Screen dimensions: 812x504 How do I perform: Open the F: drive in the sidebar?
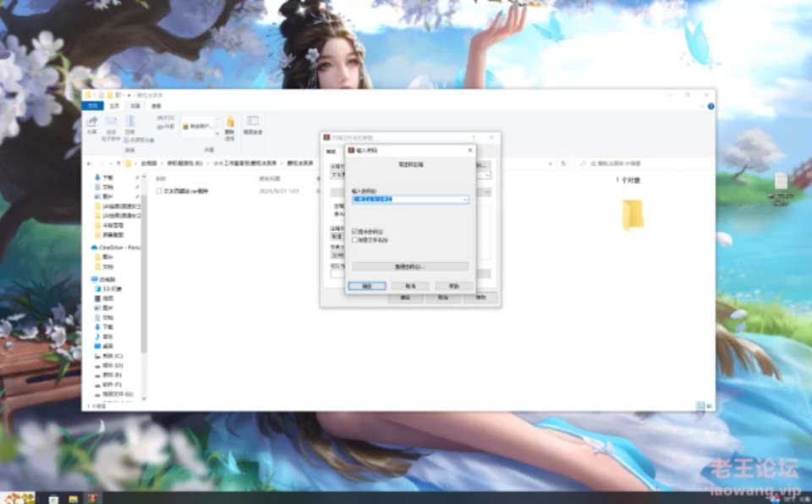(x=109, y=385)
